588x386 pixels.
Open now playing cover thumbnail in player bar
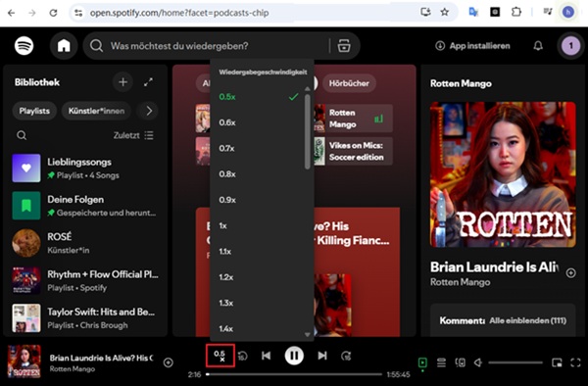click(24, 362)
